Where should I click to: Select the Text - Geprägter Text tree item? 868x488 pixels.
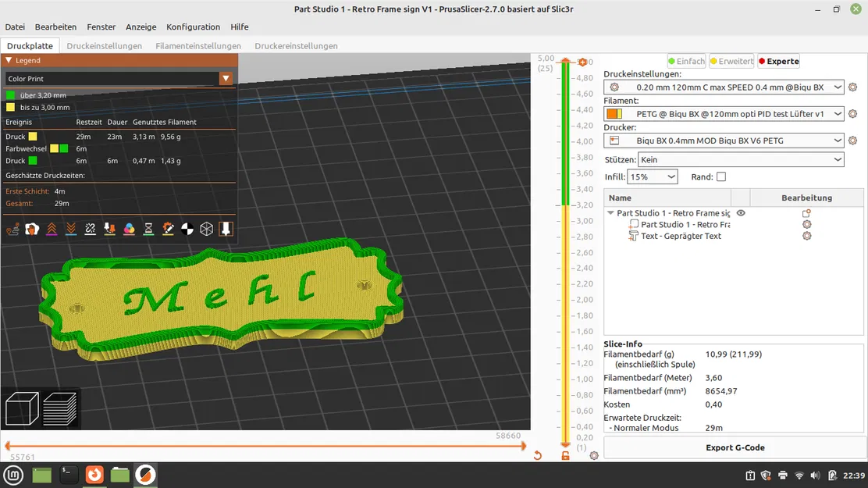pos(681,236)
